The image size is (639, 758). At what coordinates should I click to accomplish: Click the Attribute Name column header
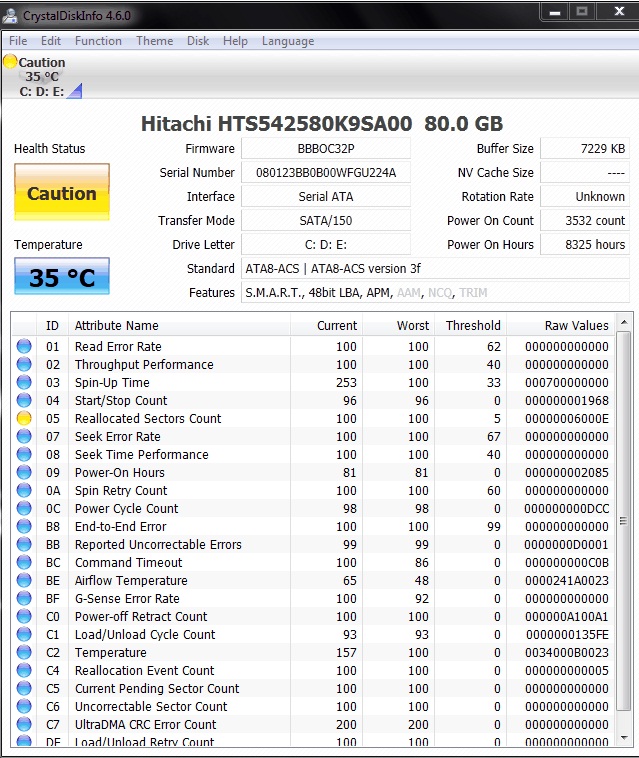click(179, 325)
